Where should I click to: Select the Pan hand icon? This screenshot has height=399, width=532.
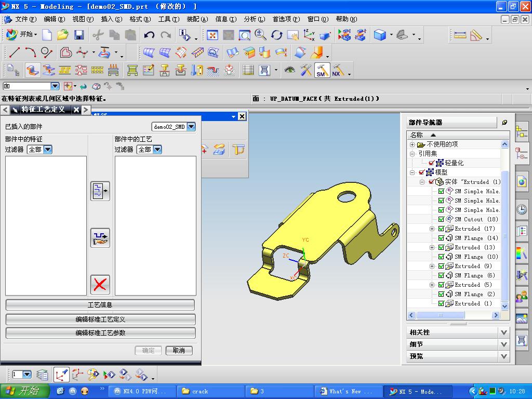292,35
